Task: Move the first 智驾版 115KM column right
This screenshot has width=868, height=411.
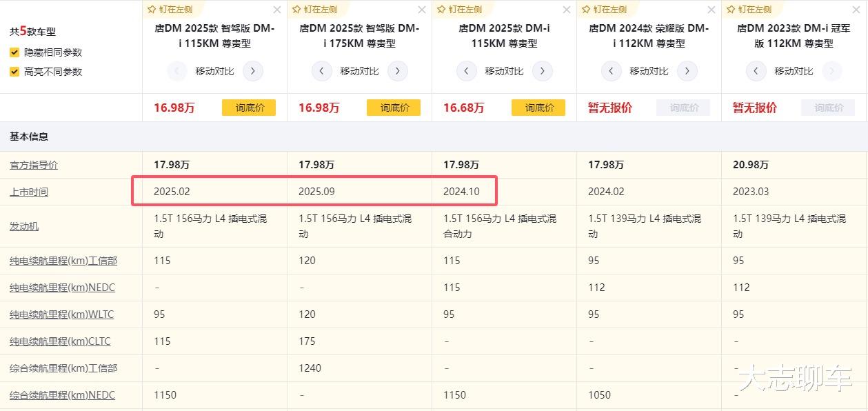Action: point(253,71)
